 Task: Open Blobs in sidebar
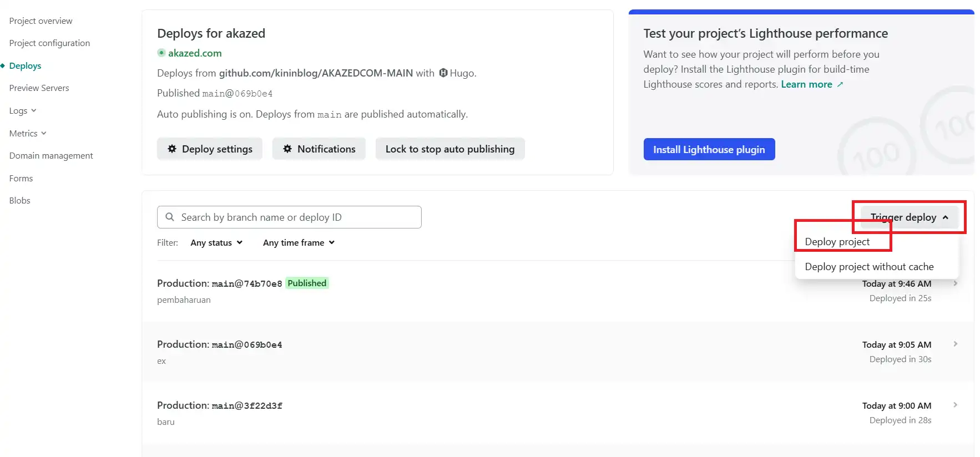click(x=19, y=200)
